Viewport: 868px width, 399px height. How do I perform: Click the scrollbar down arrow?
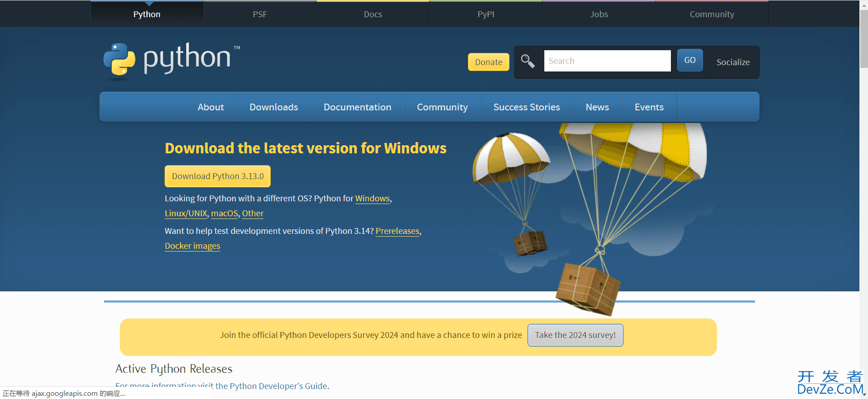click(x=864, y=395)
